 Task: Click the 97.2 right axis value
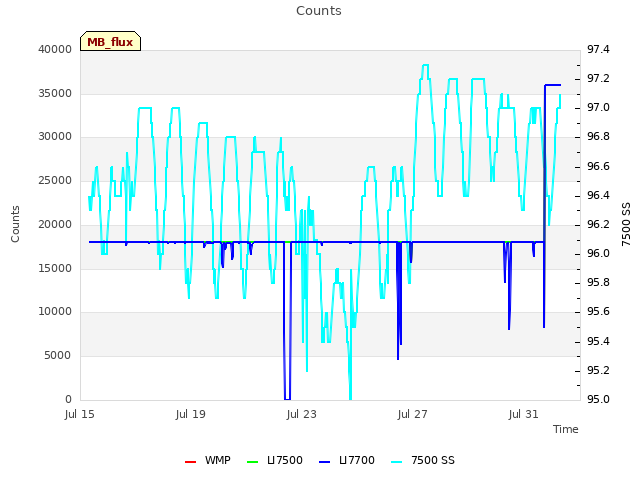(598, 78)
